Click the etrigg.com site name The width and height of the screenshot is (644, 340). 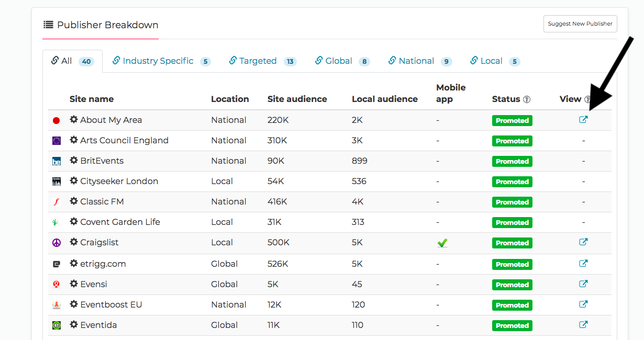pyautogui.click(x=103, y=264)
